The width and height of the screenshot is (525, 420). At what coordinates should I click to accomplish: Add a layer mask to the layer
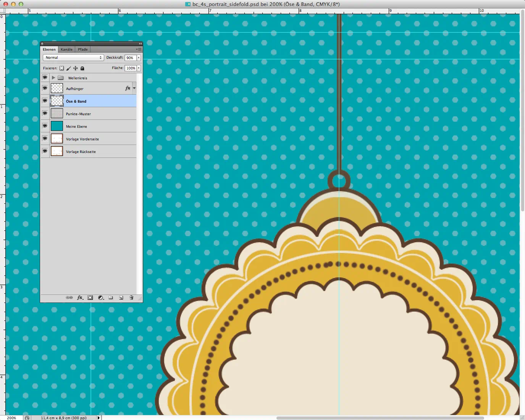tap(90, 298)
